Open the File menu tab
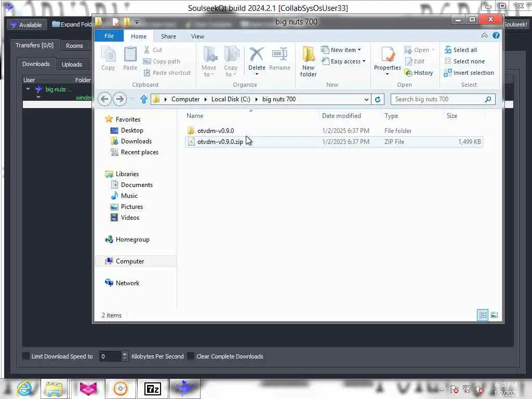The height and width of the screenshot is (399, 532). [x=109, y=36]
